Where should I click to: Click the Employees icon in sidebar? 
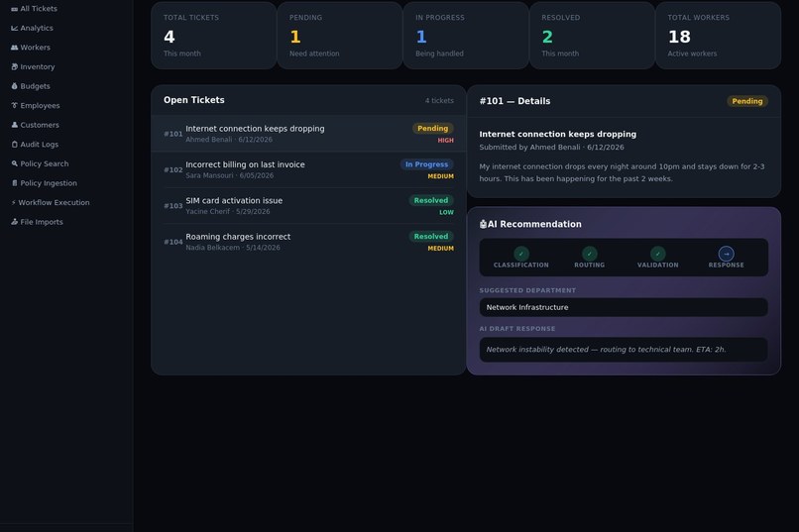[x=14, y=105]
